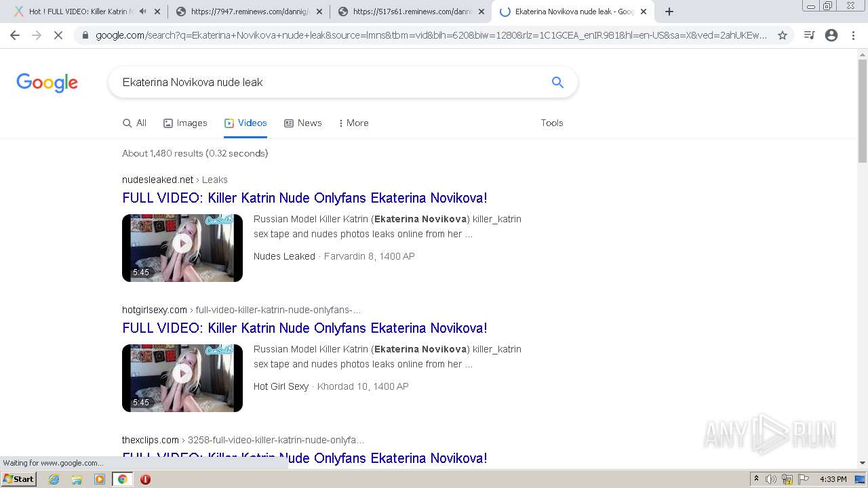Click the Action Center flag icon
The image size is (868, 488).
pyautogui.click(x=804, y=479)
